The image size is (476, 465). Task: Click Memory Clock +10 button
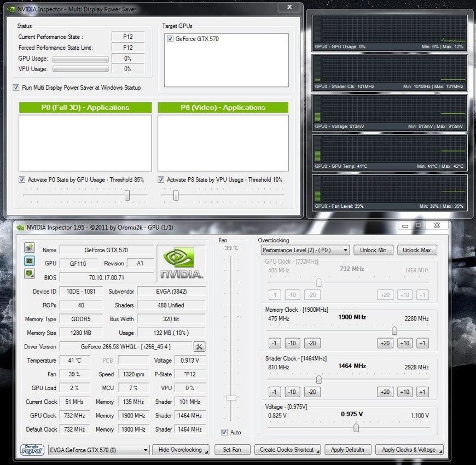coord(404,344)
